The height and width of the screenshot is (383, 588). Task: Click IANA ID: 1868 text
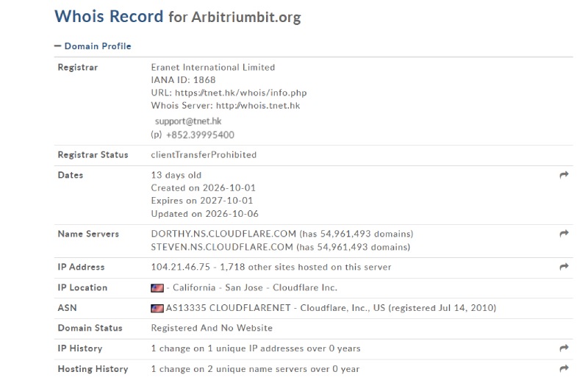183,80
